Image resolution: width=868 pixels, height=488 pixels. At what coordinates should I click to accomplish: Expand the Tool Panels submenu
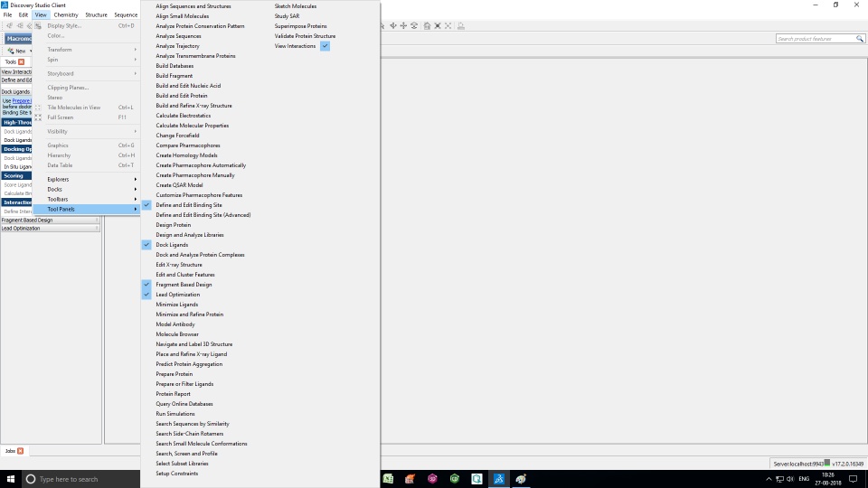pyautogui.click(x=87, y=209)
